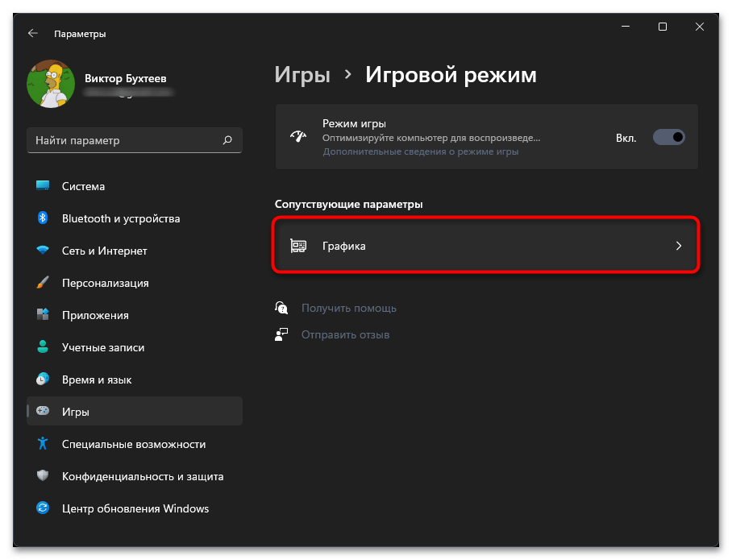
Task: Click the privacy shield icon
Action: (43, 475)
